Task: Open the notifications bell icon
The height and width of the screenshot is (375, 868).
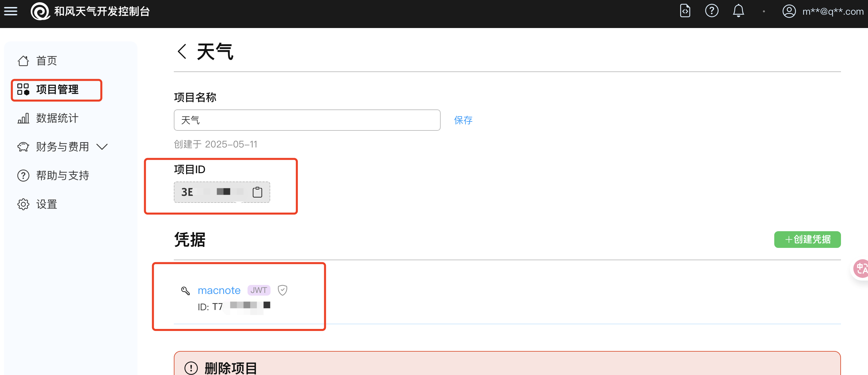Action: (738, 11)
